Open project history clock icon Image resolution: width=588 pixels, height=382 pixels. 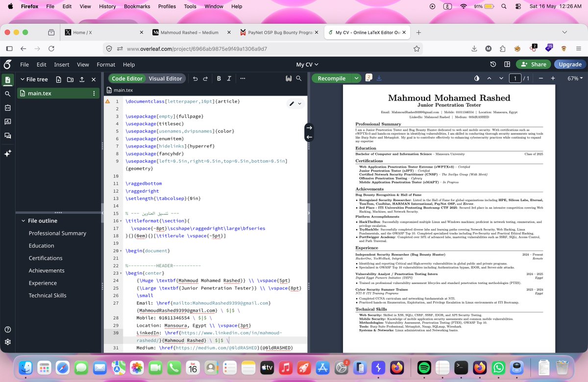[x=493, y=64]
